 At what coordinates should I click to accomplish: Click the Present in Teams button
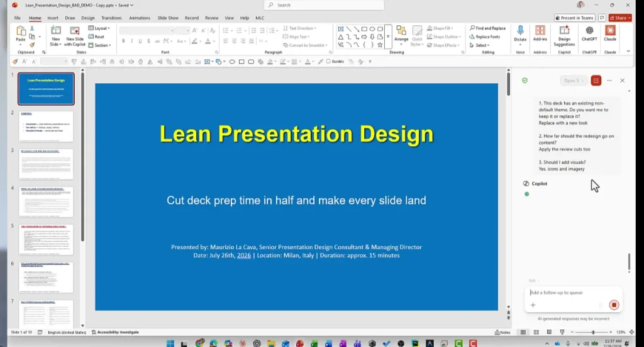pos(574,18)
